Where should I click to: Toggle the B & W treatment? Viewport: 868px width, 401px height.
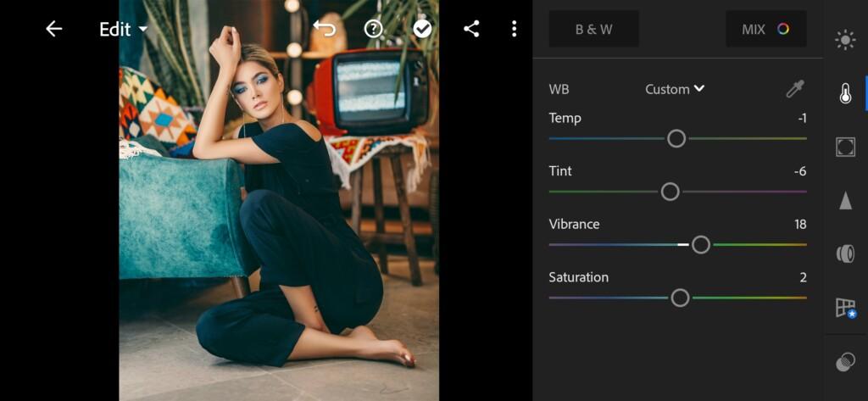click(594, 29)
